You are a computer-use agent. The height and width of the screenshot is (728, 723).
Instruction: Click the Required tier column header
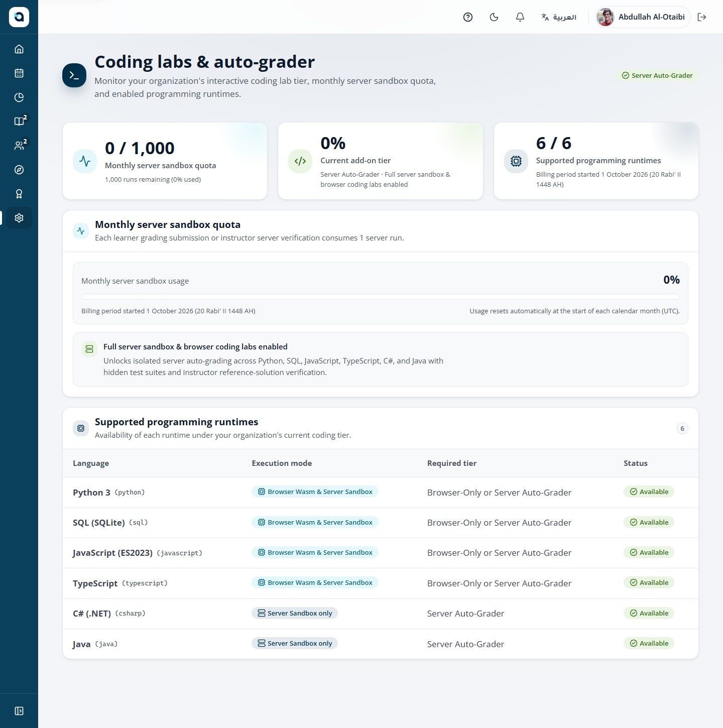[452, 463]
